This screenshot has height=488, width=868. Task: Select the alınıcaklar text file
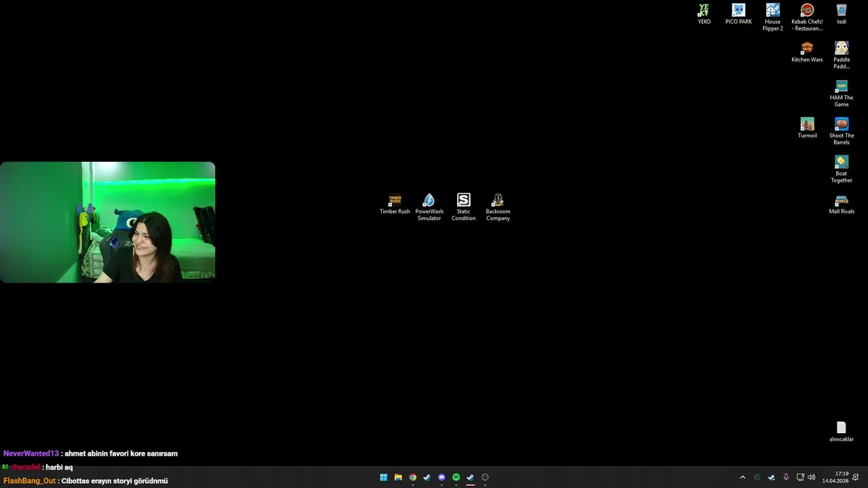[x=842, y=432]
